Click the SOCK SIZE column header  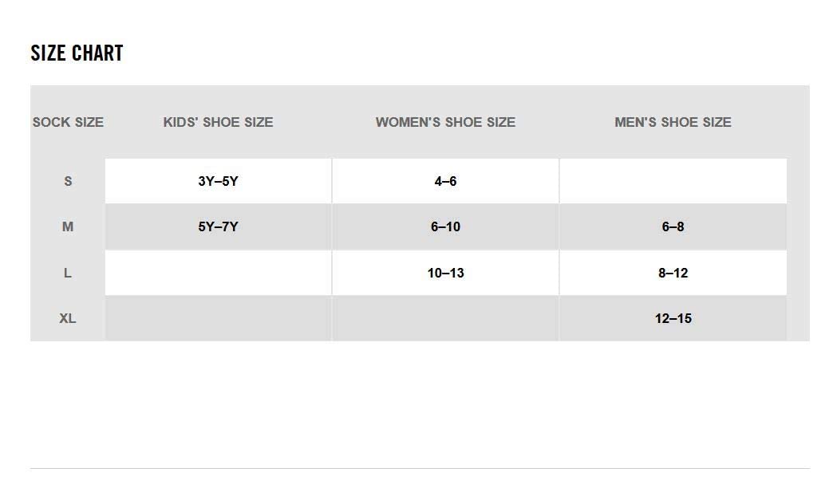coord(68,122)
